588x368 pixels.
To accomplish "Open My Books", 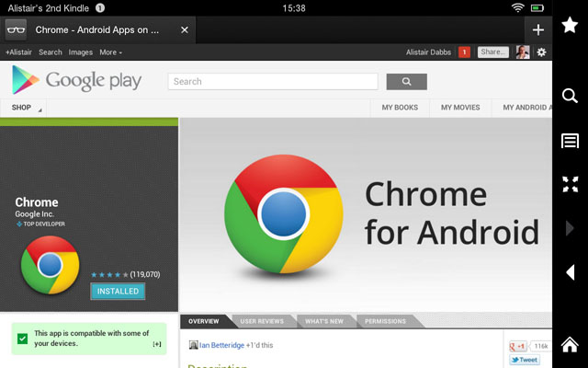I will (400, 108).
